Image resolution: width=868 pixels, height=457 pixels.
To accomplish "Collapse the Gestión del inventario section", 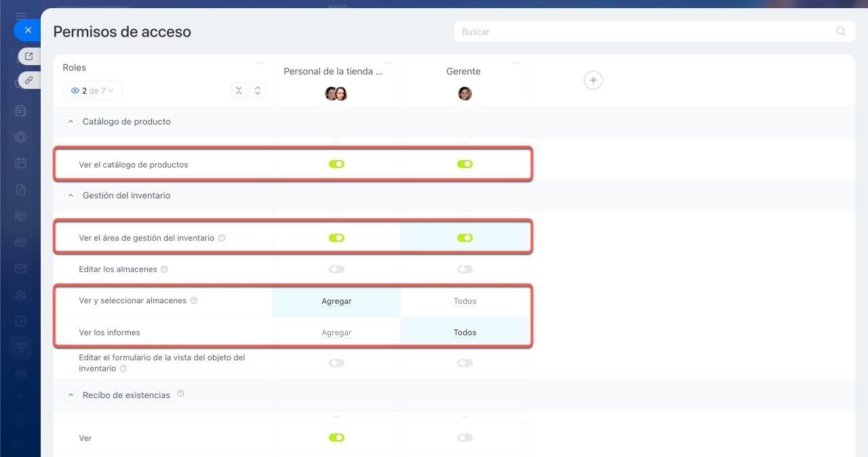I will click(x=70, y=195).
